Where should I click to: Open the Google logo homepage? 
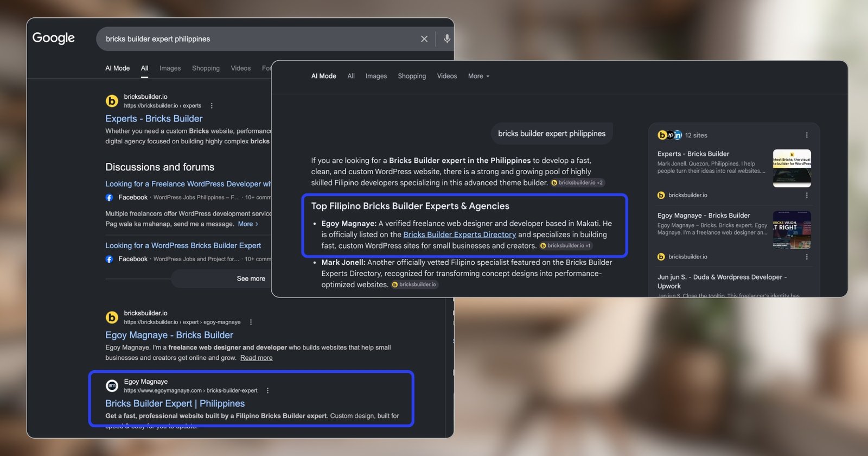[x=54, y=38]
